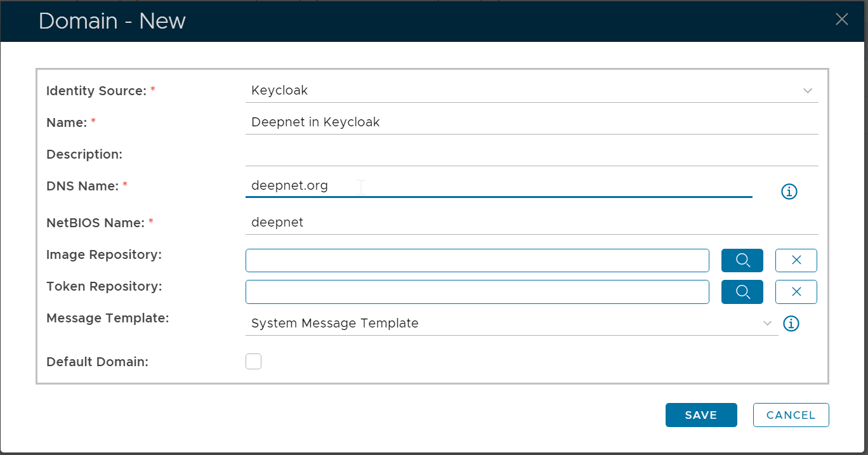868x455 pixels.
Task: Select the NetBIOS Name input field
Action: [530, 223]
